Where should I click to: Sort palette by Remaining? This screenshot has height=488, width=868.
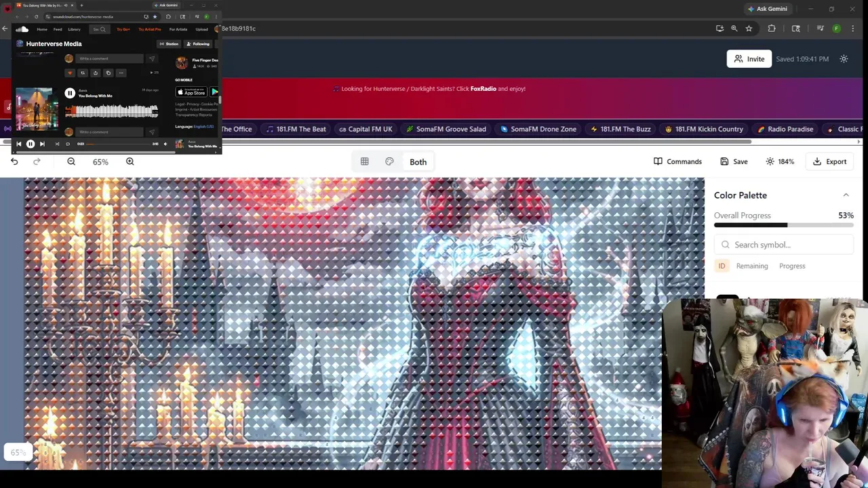tap(752, 266)
